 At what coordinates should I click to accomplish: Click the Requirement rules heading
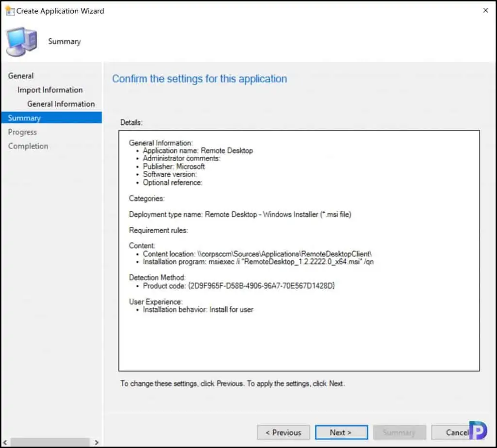(158, 231)
